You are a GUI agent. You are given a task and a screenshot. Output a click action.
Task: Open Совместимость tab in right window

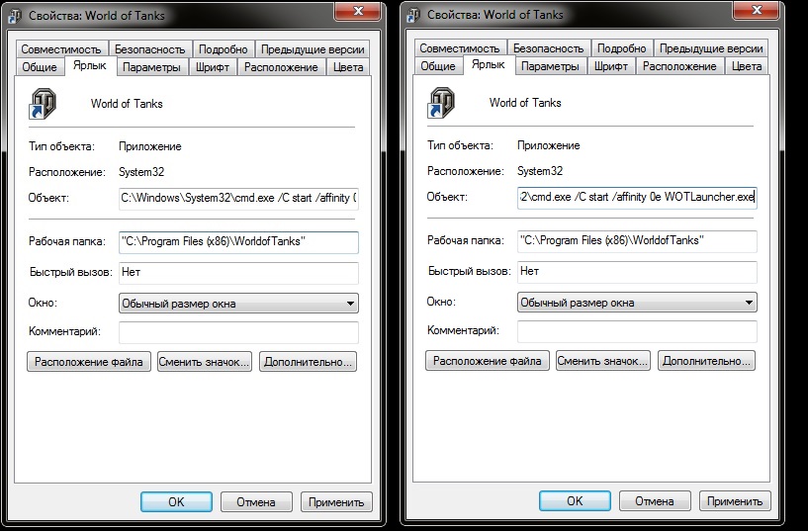(460, 48)
